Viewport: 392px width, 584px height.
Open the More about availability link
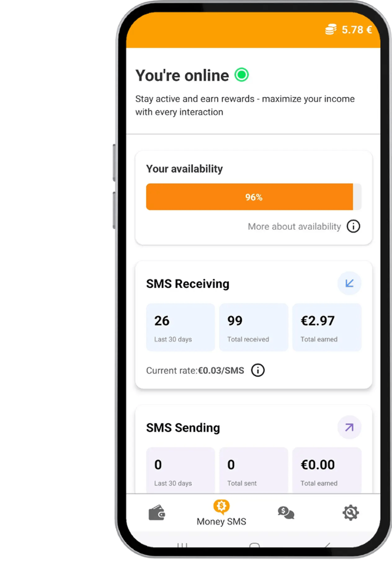pos(294,227)
